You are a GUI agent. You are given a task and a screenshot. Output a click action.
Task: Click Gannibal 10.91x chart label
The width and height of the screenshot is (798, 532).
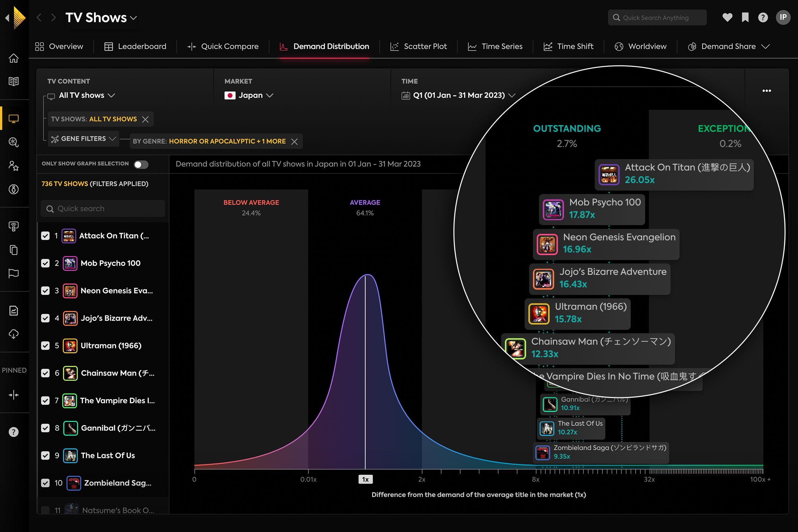coord(585,404)
